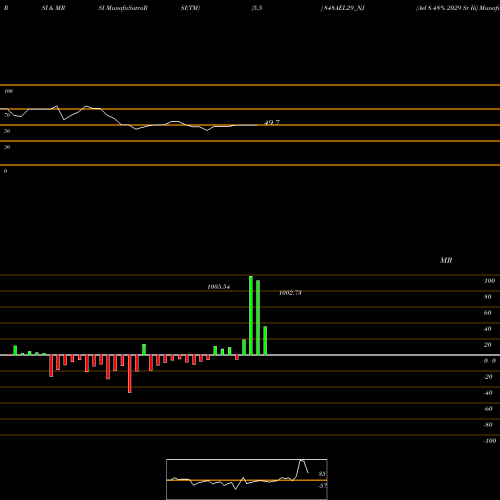The image size is (500, 500).
Task: Click the 'Ael 8.48% 2029 Sr Iii' title
Action: click(x=447, y=8)
